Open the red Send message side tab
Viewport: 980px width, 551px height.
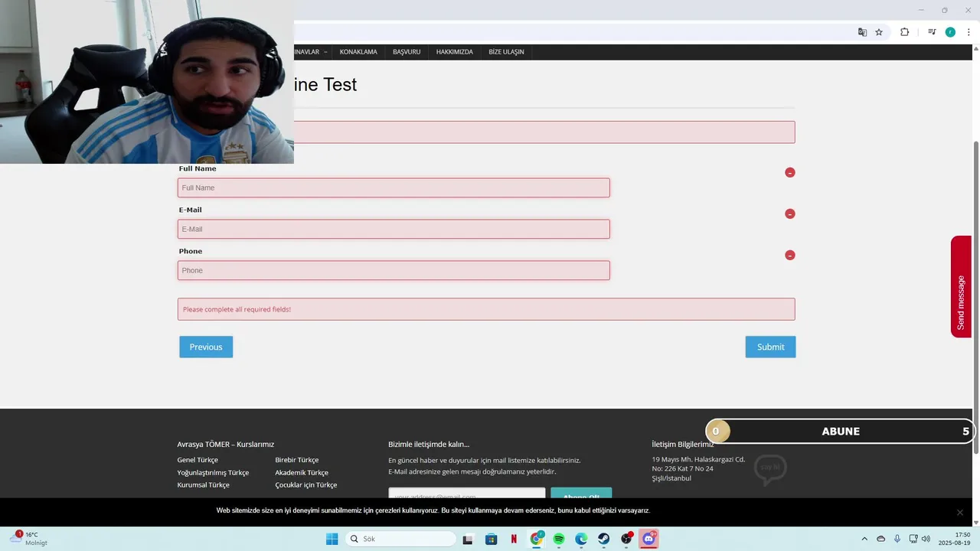[961, 286]
